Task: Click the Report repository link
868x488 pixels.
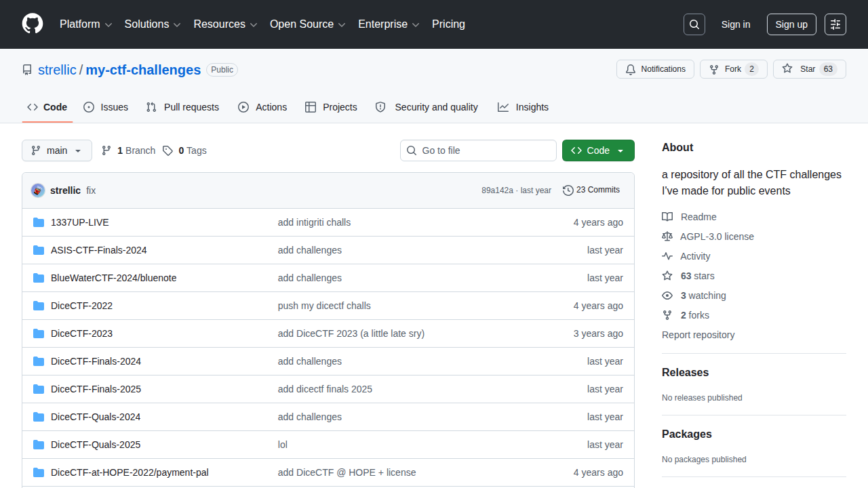Action: [698, 335]
